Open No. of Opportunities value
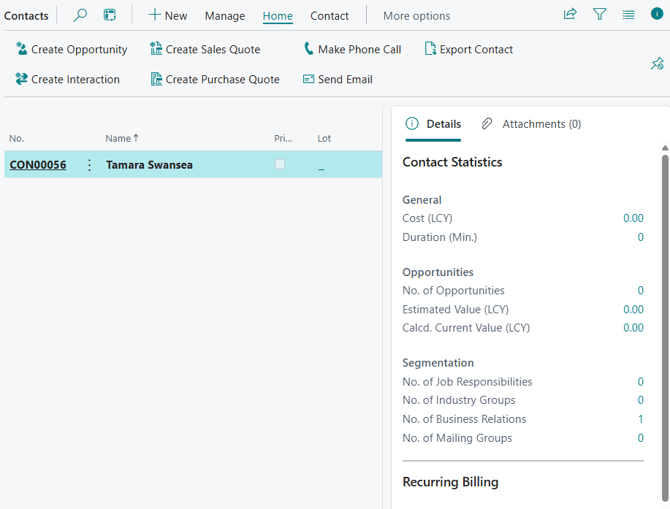The image size is (670, 509). [x=641, y=290]
